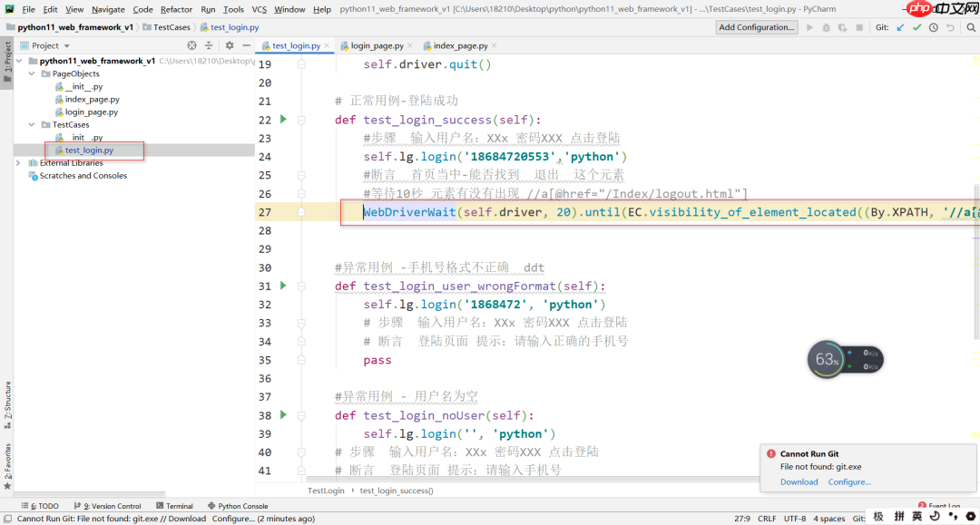Image resolution: width=980 pixels, height=525 pixels.
Task: Click CRLF line separator in status bar
Action: (x=767, y=518)
